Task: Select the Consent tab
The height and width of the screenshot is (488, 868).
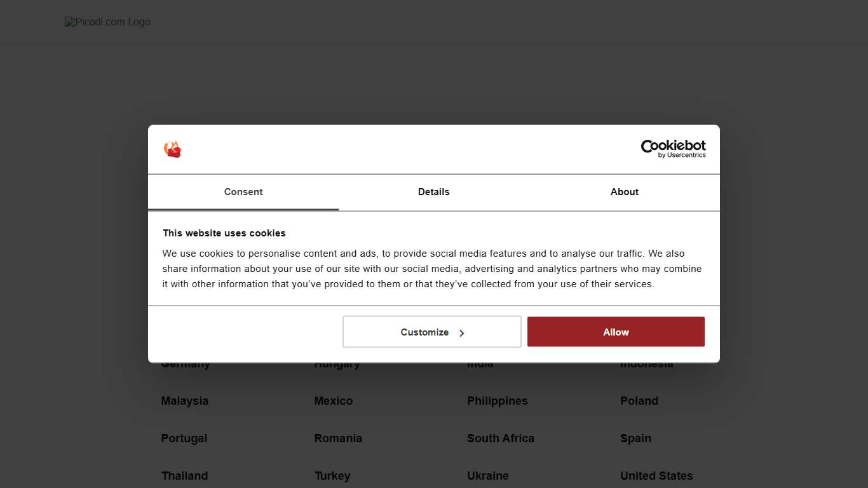Action: pos(243,192)
